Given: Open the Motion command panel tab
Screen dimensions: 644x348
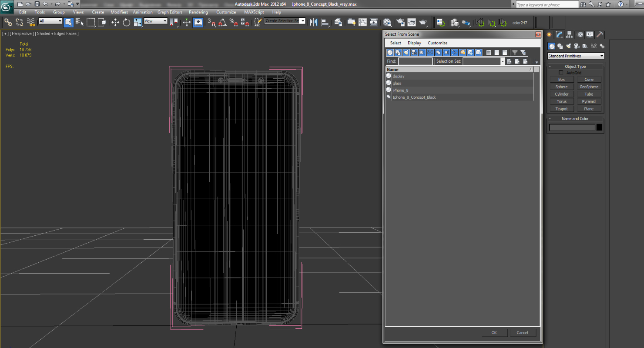Looking at the screenshot, I should point(580,34).
